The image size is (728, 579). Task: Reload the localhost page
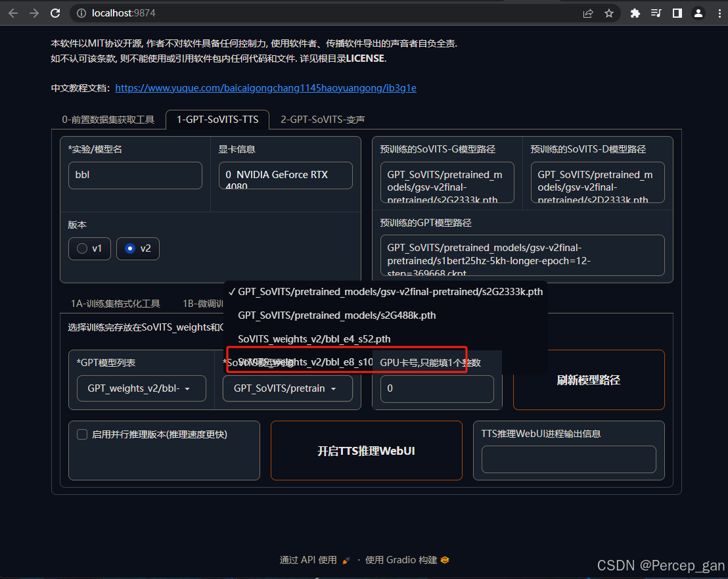55,13
